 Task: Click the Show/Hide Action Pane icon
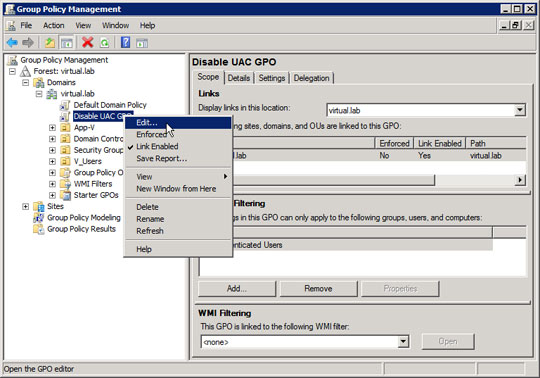142,43
